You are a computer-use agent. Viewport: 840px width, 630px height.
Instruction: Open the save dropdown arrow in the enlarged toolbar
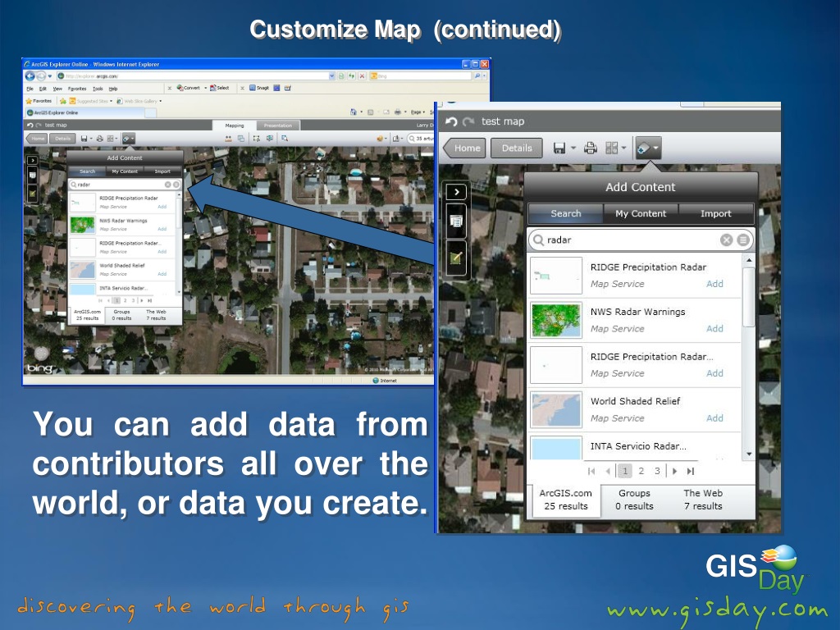573,148
